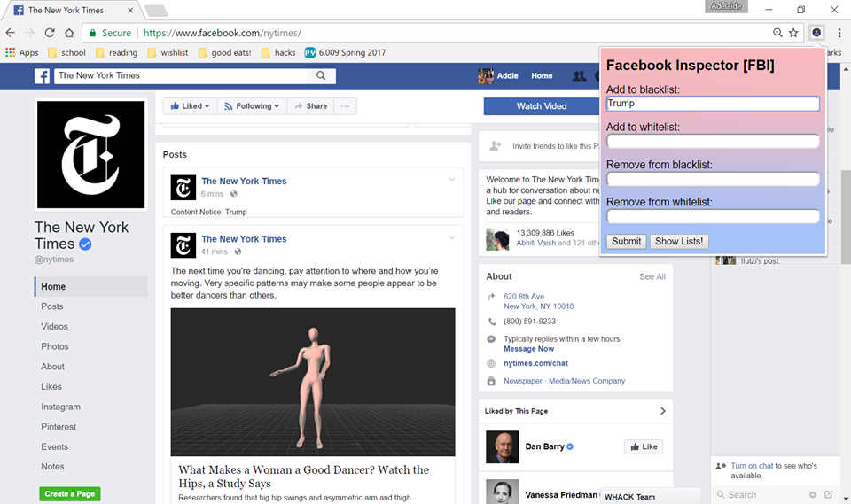Click the Share button
Screen dimensions: 851x504
tap(311, 106)
